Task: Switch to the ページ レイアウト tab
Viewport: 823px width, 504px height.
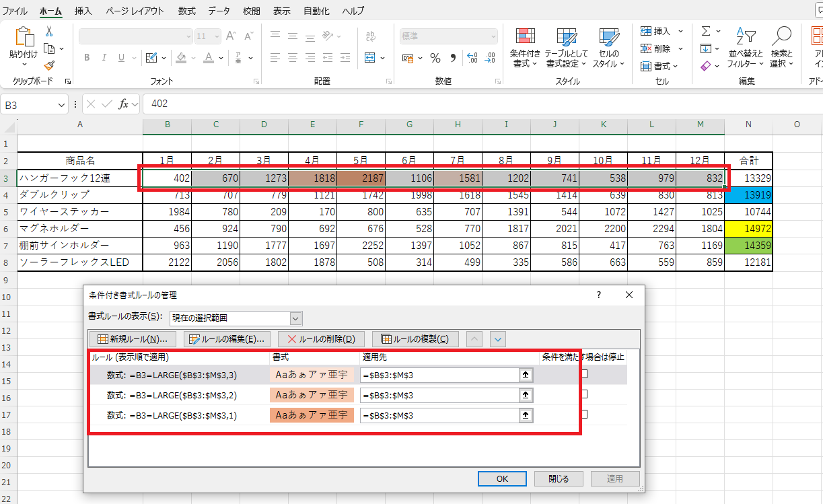Action: tap(135, 11)
